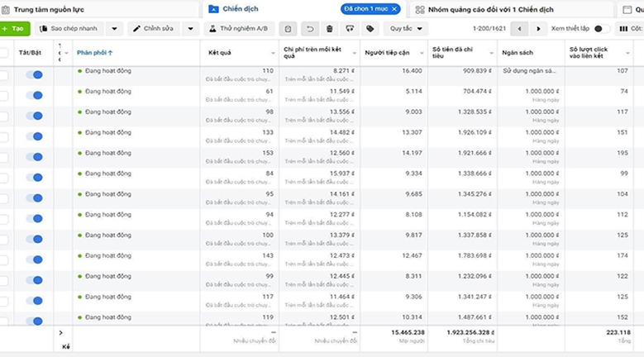Click the clipboard icon by Trung tâm nguồn lực
Screen dimensions: 644x357
click(x=5, y=9)
